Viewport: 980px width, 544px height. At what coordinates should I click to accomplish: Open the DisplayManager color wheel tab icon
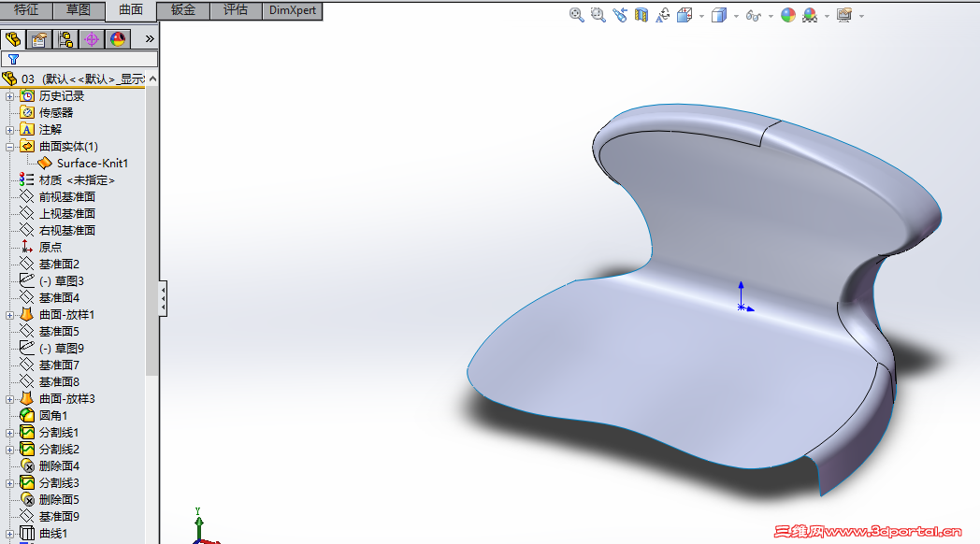118,39
